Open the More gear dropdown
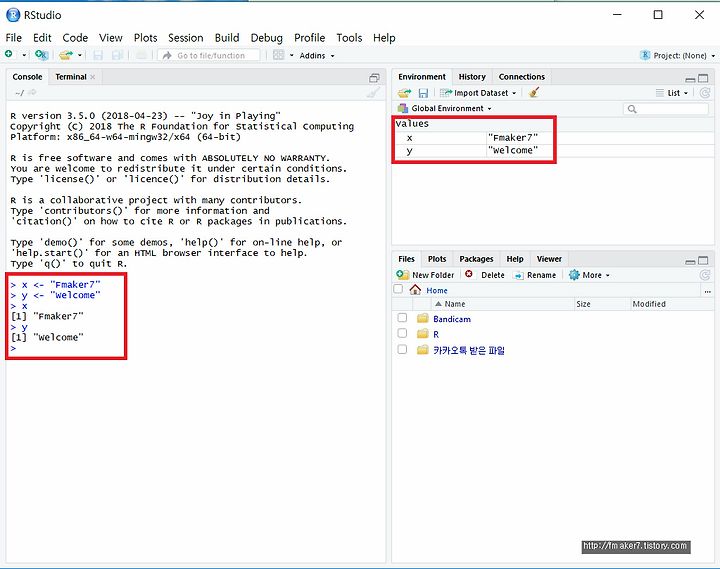This screenshot has width=720, height=569. click(589, 275)
